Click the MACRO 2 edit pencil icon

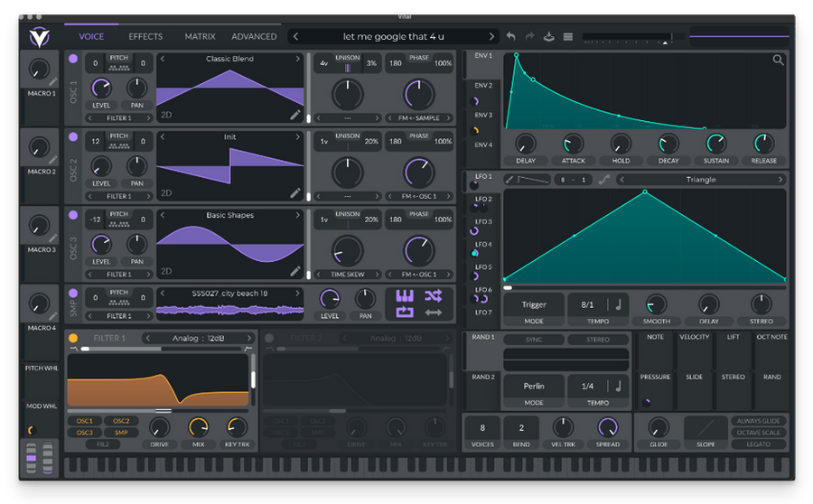pyautogui.click(x=53, y=160)
